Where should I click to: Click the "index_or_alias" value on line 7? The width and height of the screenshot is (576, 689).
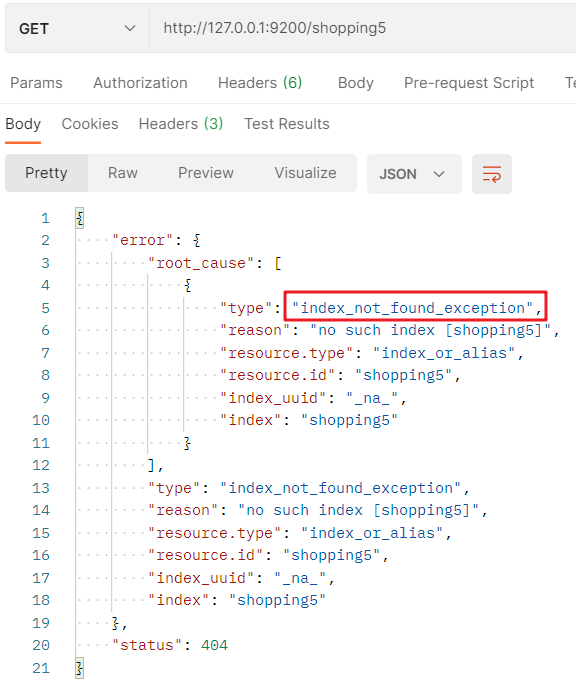(444, 353)
